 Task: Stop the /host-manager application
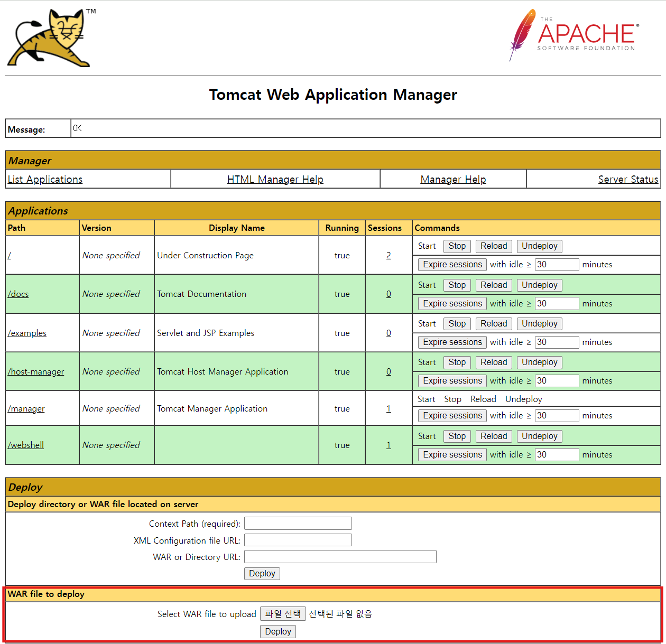click(x=457, y=362)
